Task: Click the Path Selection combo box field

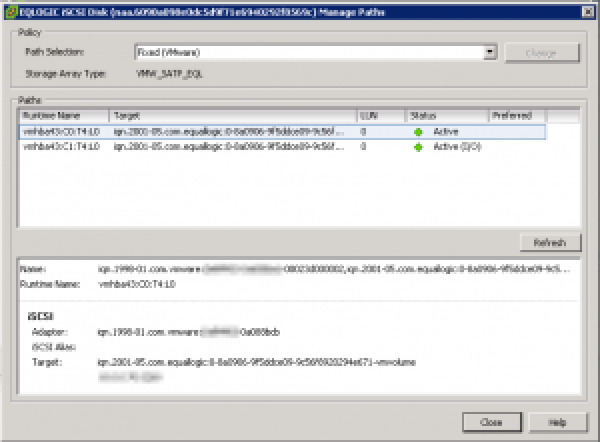Action: (316, 52)
